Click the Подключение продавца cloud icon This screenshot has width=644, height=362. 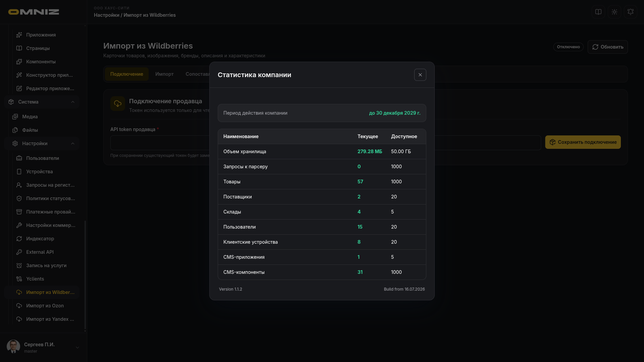tap(118, 104)
